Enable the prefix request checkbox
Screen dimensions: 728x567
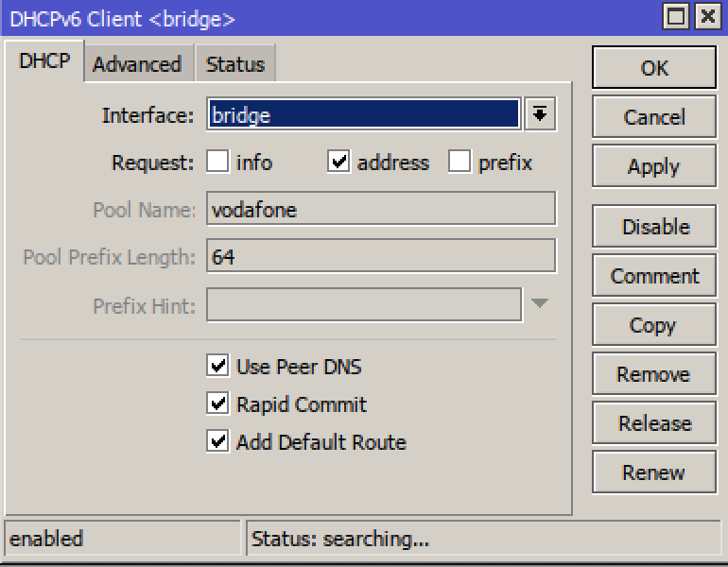[x=460, y=163]
